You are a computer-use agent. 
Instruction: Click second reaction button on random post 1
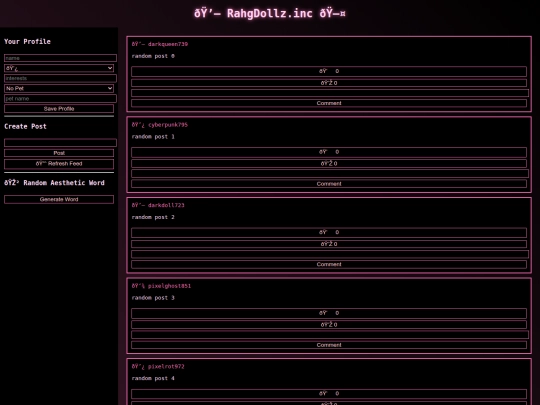tap(329, 163)
